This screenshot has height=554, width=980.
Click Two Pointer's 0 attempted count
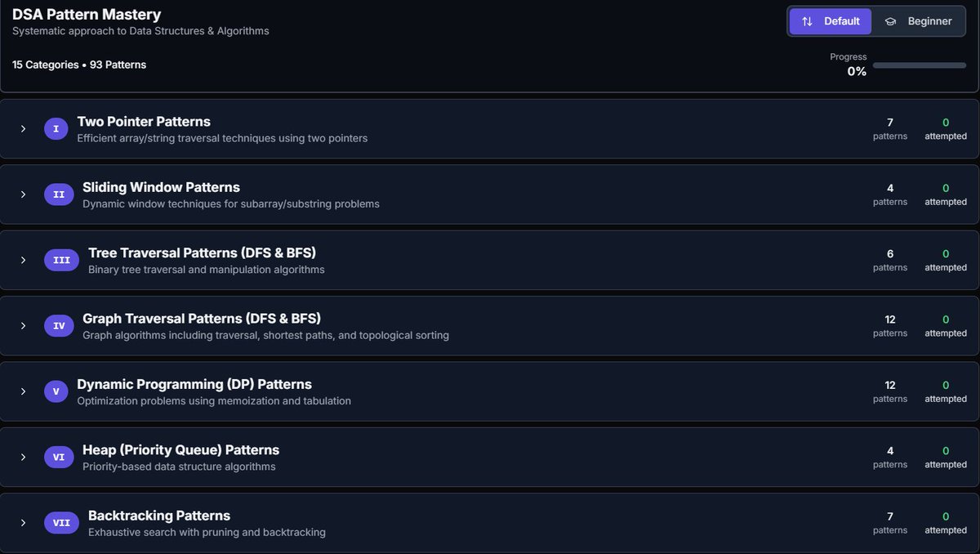(946, 129)
